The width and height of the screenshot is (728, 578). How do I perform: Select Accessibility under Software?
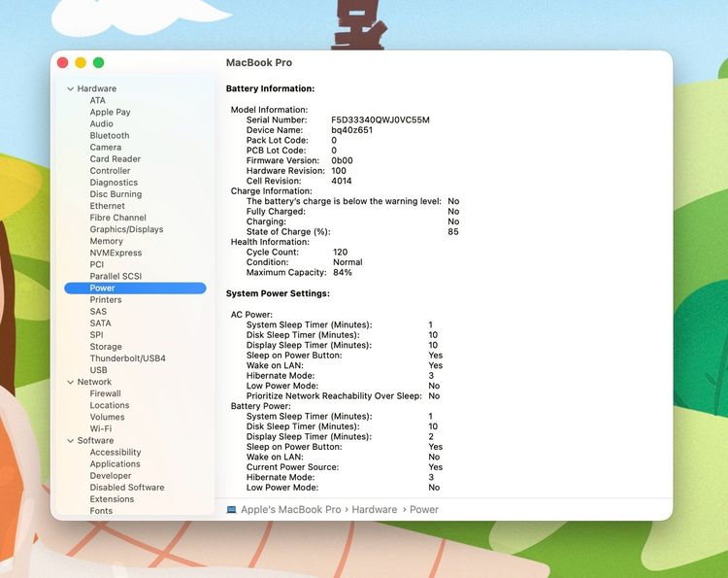[x=116, y=452]
